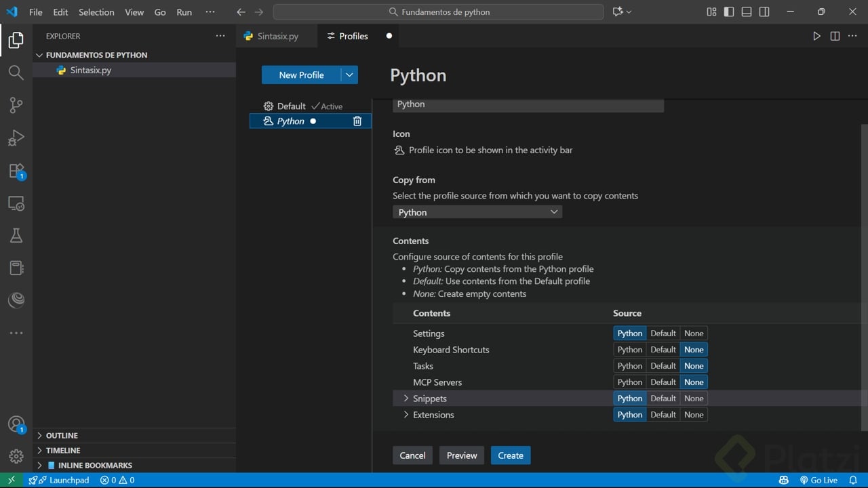The width and height of the screenshot is (868, 488).
Task: Set Keyboard Shortcuts source to Python
Action: [629, 350]
